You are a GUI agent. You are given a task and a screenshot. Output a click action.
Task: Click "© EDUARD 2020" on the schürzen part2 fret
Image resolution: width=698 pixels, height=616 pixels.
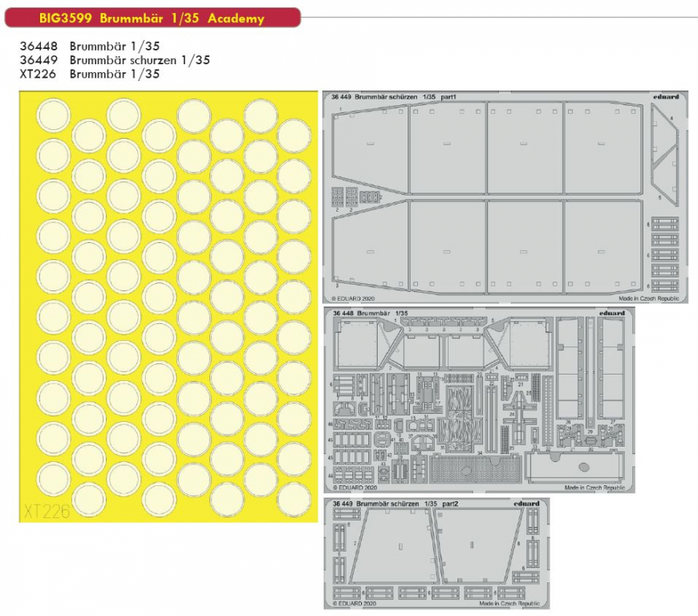tap(355, 603)
